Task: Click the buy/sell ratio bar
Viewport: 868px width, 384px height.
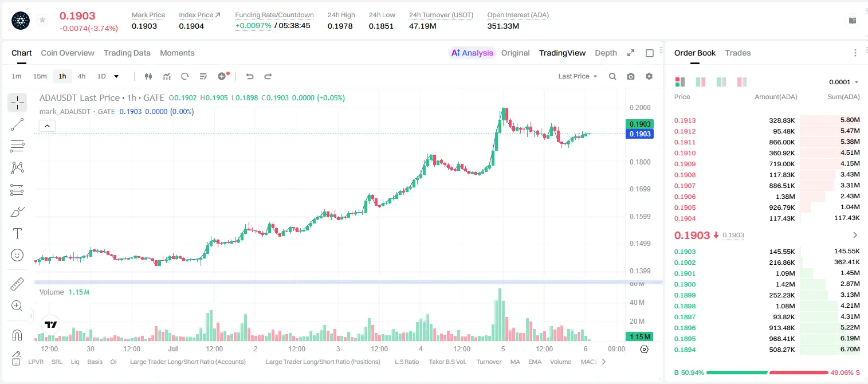Action: [x=767, y=373]
